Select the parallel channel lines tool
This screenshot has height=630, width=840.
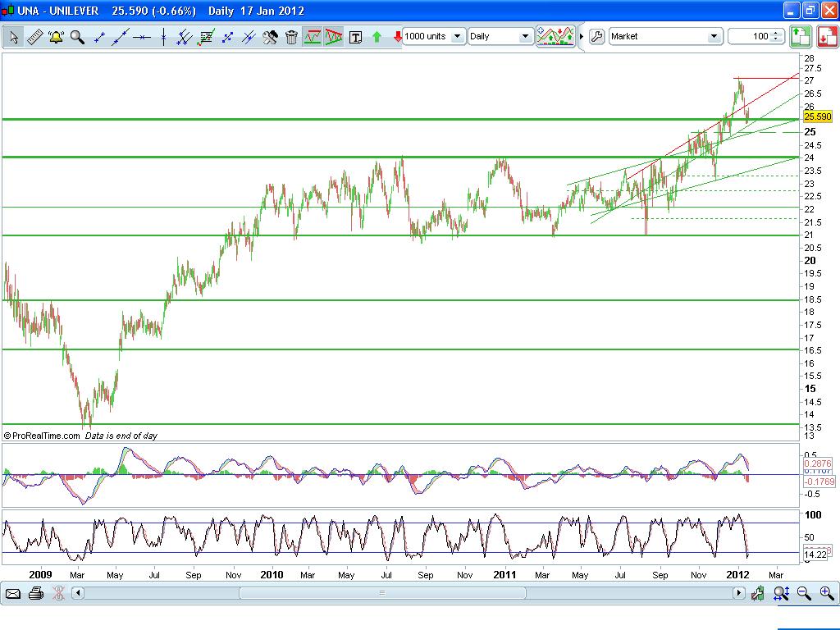coord(185,37)
